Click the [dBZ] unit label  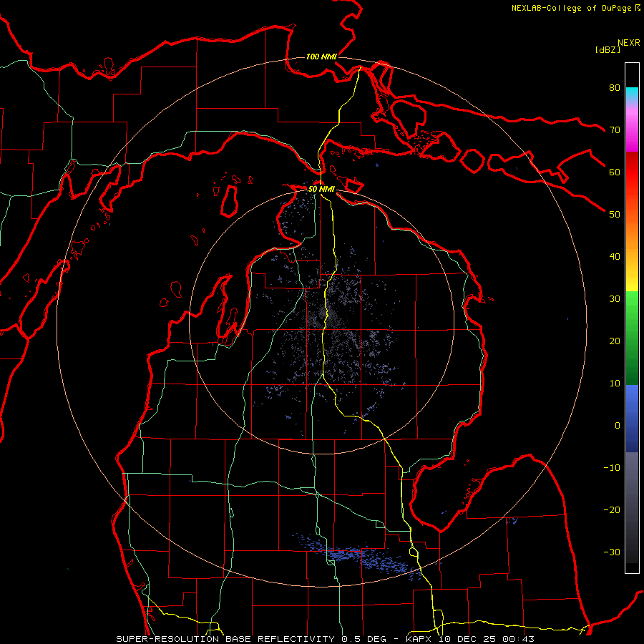tap(608, 50)
